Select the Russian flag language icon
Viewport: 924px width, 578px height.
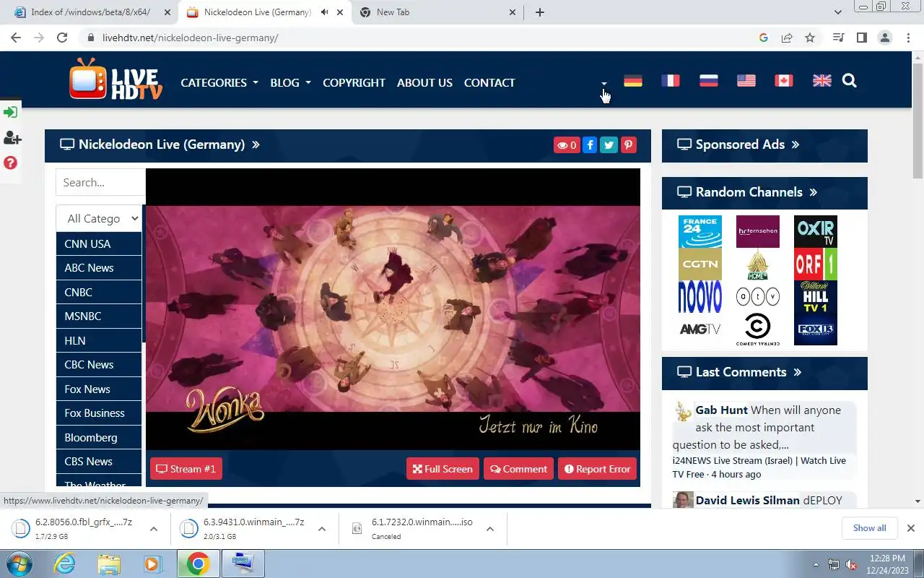coord(709,81)
